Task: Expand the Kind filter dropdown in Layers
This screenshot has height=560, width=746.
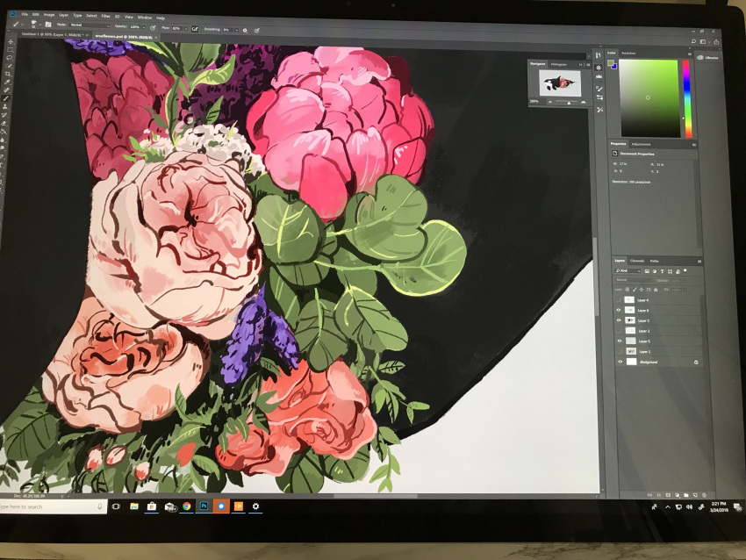Action: pyautogui.click(x=628, y=270)
